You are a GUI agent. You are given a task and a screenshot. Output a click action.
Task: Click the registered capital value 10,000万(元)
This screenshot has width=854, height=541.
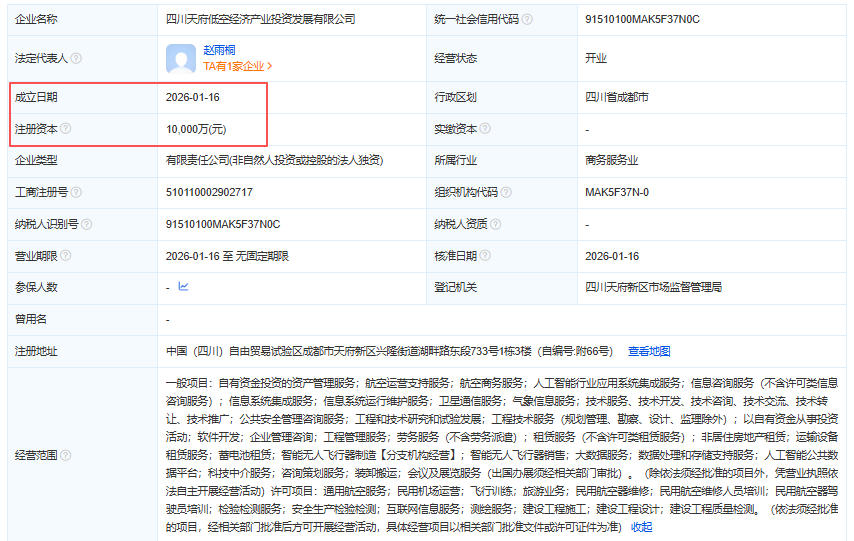pyautogui.click(x=196, y=129)
